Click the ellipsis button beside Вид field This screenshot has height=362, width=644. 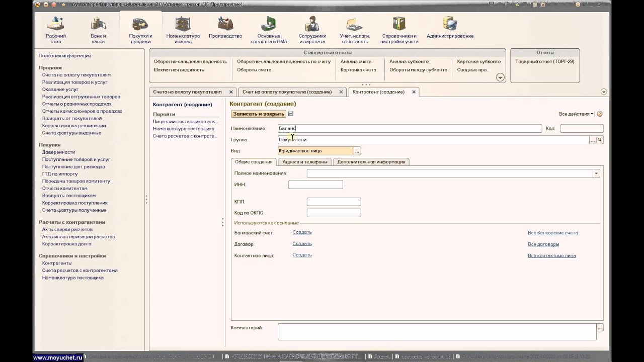tap(357, 151)
